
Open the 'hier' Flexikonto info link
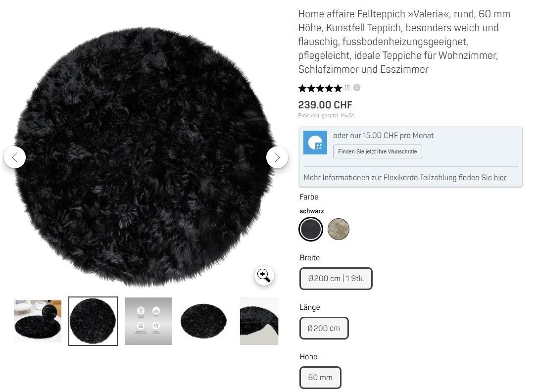click(500, 177)
